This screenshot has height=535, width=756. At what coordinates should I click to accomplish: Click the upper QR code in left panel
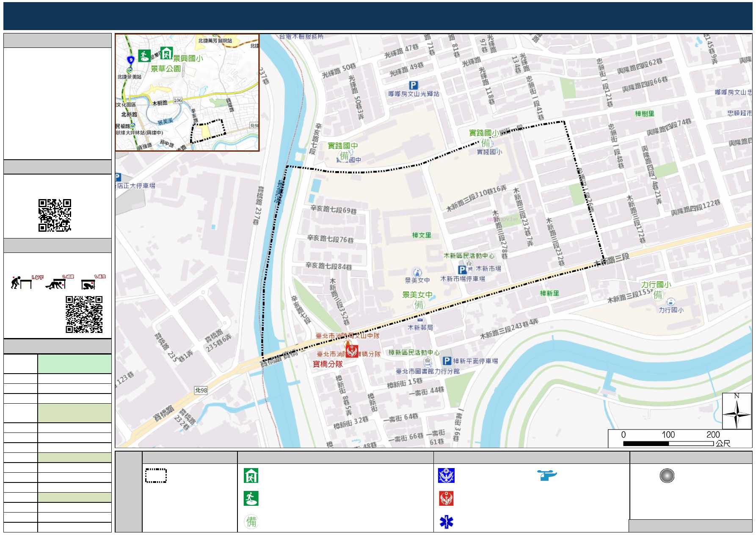[x=55, y=215]
